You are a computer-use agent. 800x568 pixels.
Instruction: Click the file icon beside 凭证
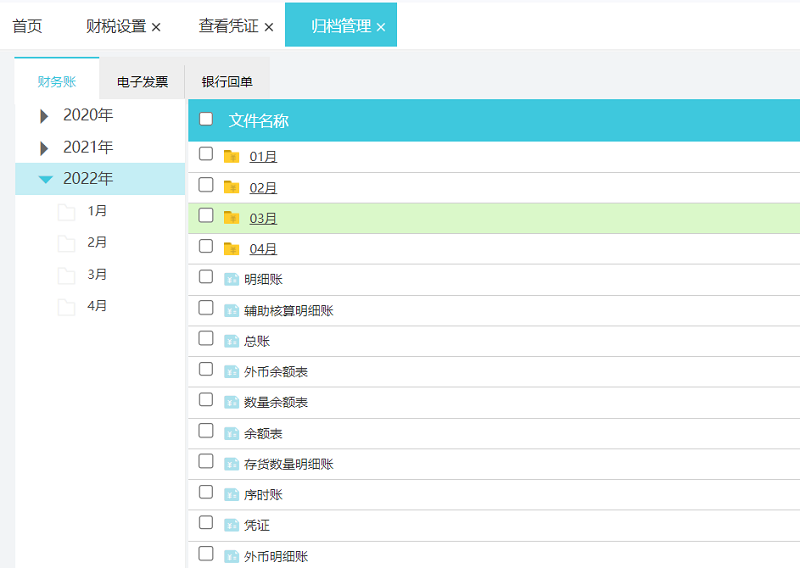coord(232,525)
